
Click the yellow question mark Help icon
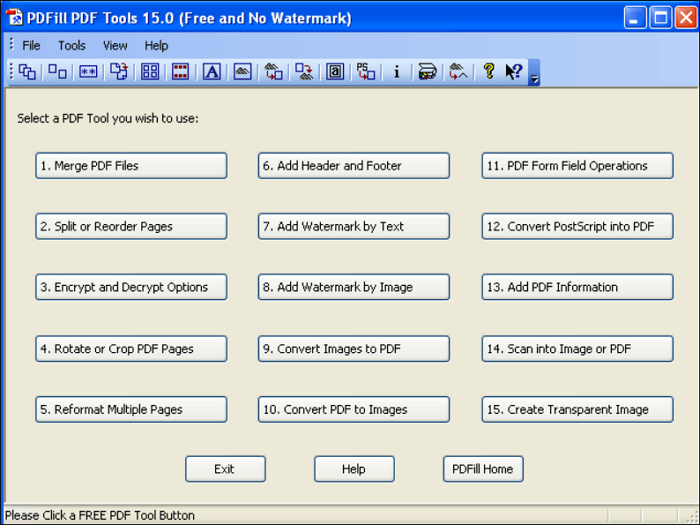[489, 71]
